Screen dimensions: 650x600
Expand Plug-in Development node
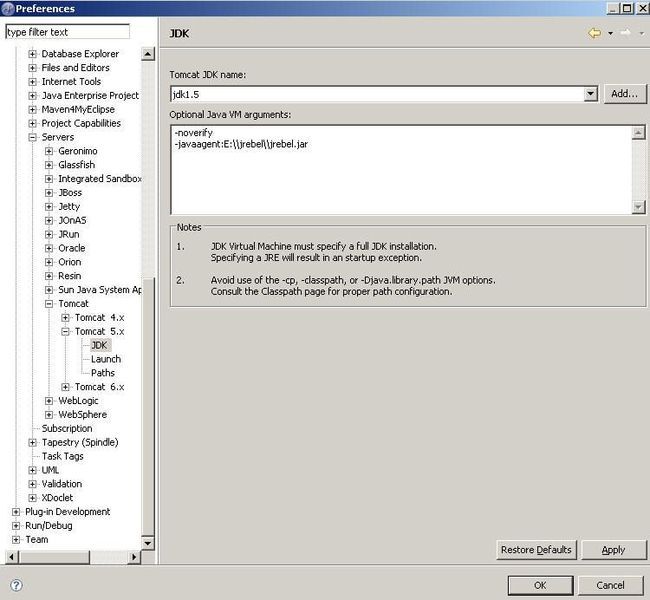tap(16, 512)
